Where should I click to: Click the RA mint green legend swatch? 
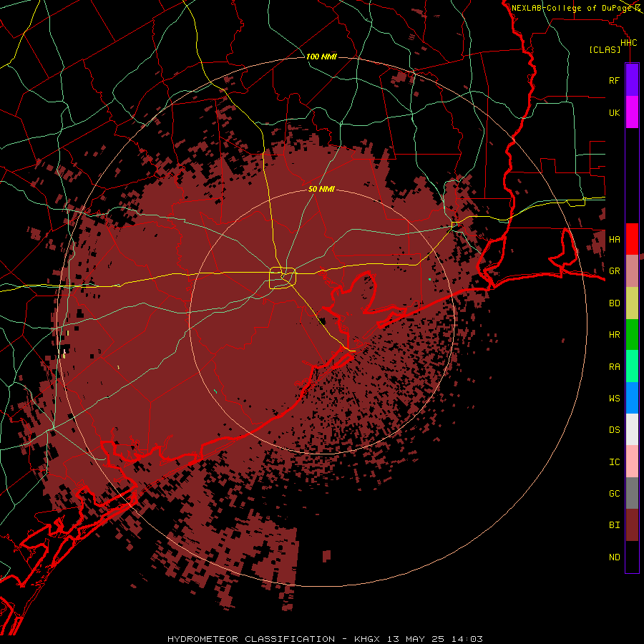(632, 366)
